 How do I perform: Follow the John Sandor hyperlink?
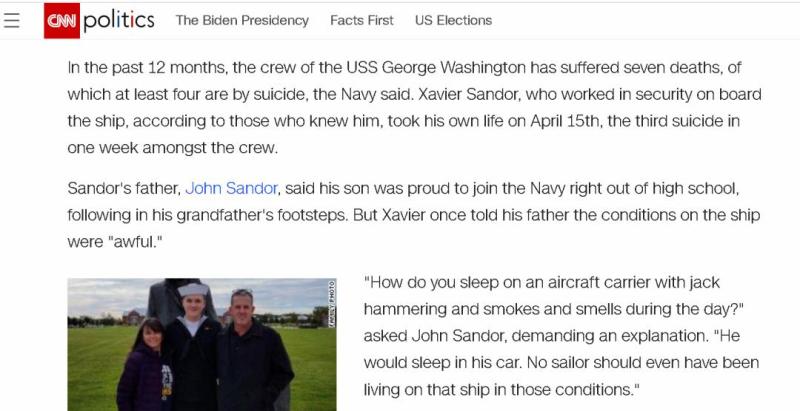(231, 188)
